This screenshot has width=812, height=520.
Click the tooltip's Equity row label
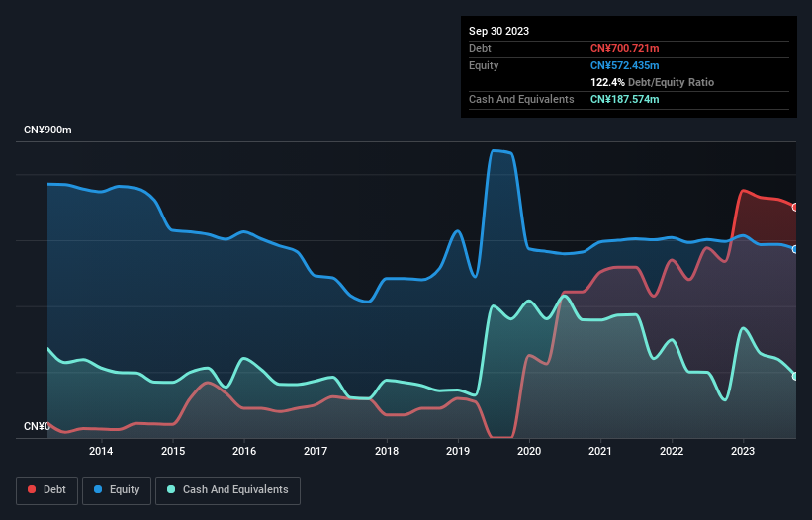point(484,65)
